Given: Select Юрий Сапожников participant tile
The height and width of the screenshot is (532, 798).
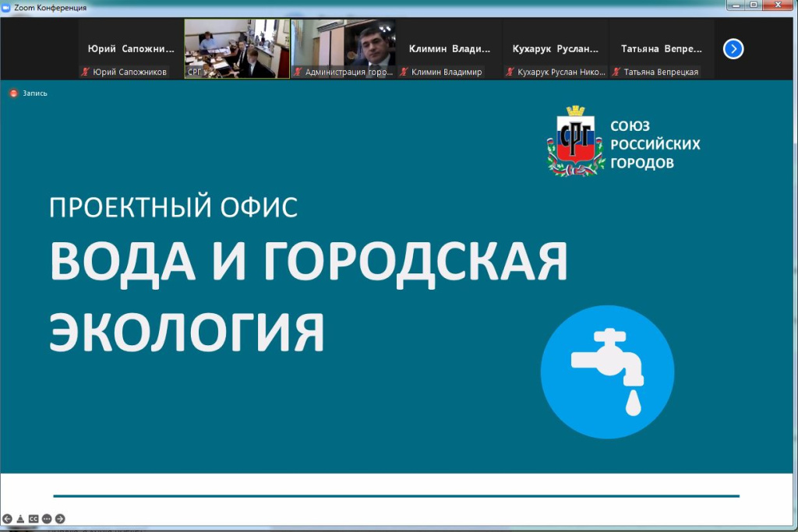Looking at the screenshot, I should point(130,48).
